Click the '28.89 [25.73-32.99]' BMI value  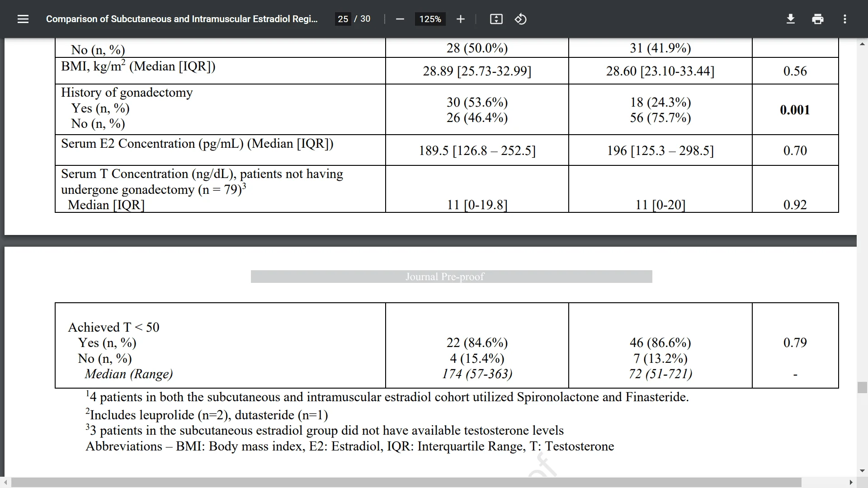[x=477, y=71]
